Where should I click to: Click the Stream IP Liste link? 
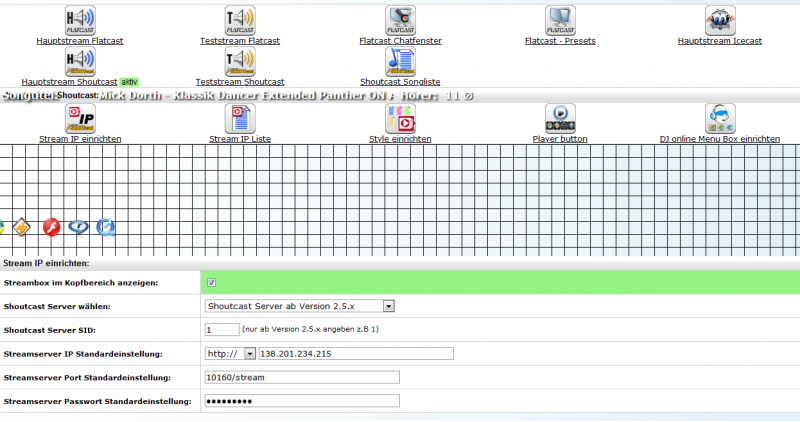[240, 139]
